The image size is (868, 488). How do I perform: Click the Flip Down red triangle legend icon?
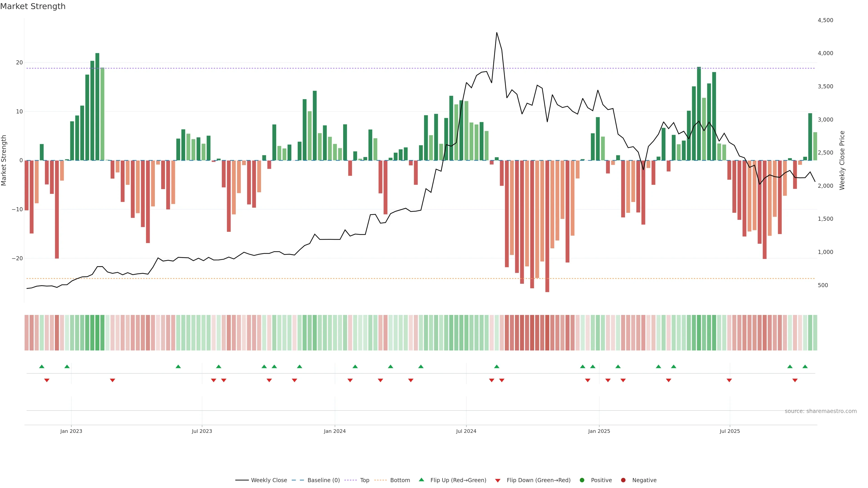point(498,481)
